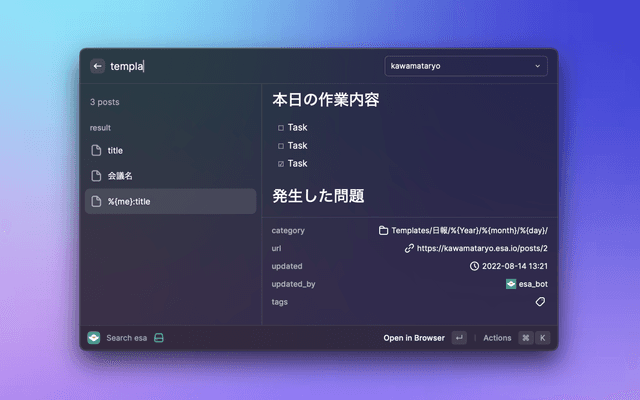Click Open in Browser
This screenshot has height=400, width=640.
click(413, 338)
